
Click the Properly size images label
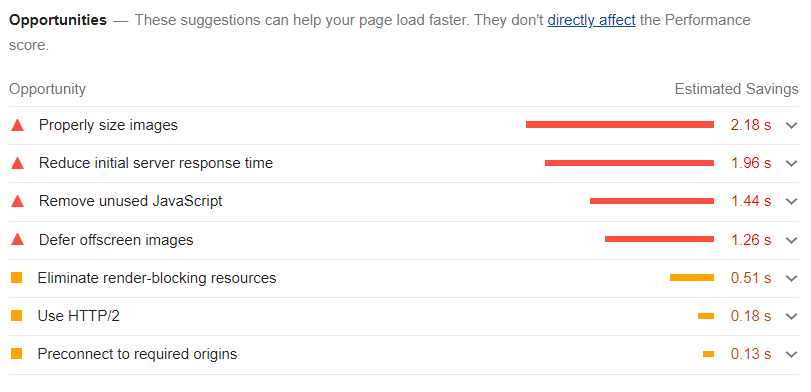108,125
